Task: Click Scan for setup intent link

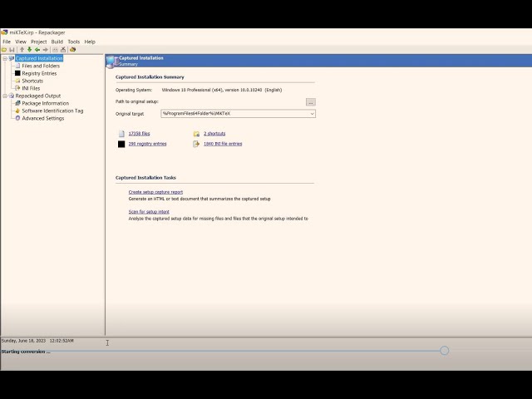Action: [x=149, y=212]
